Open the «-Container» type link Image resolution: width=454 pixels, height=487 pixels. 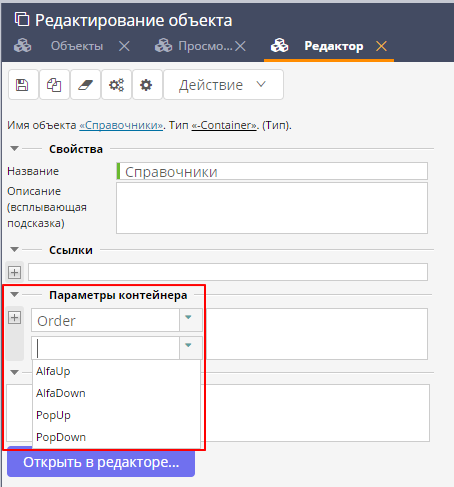coord(224,125)
